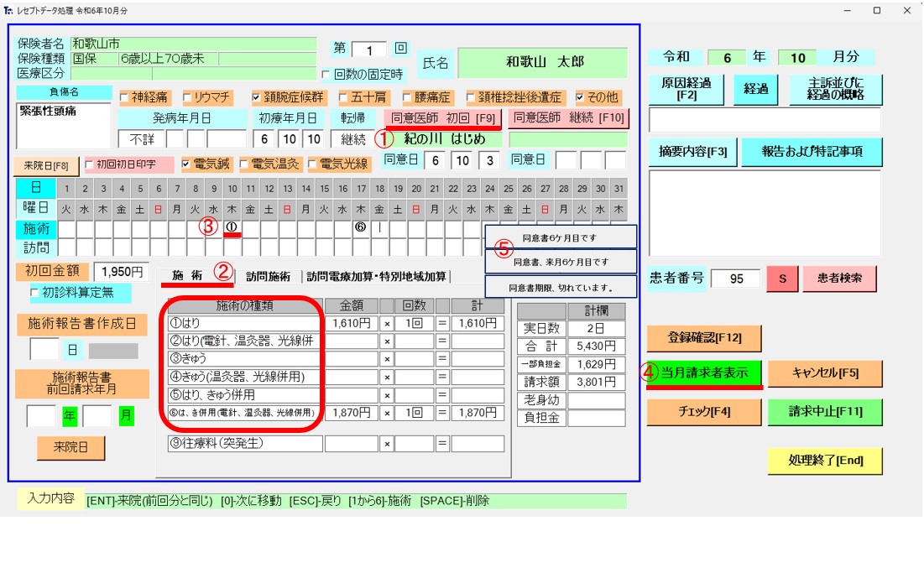Switch to the 訪問施術 tab
Viewport: 924px width, 573px height.
[x=268, y=276]
